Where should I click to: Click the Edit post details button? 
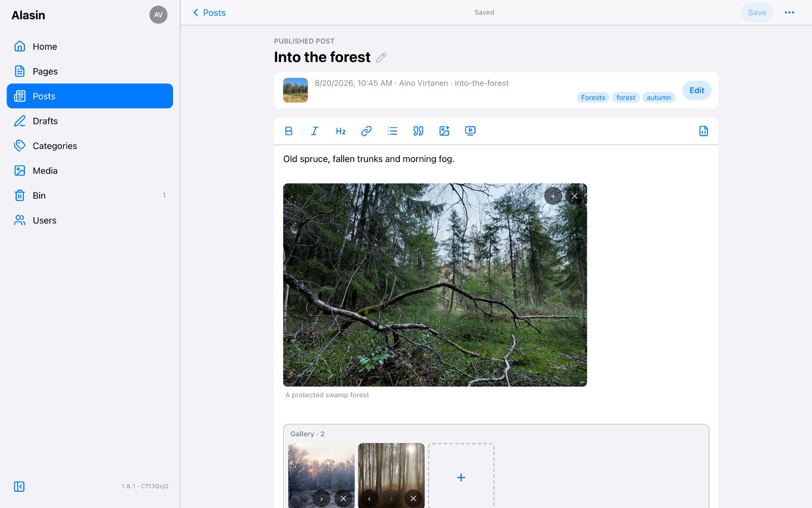tap(697, 90)
